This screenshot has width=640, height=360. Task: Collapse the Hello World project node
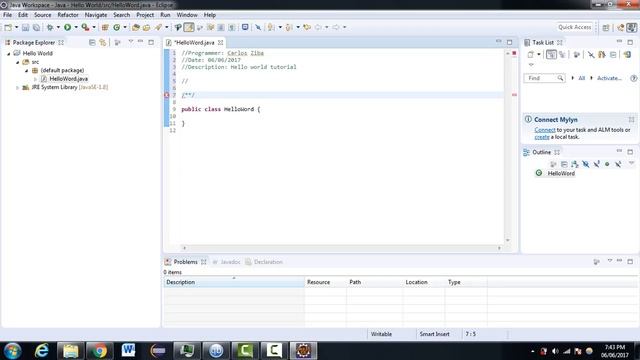9,53
